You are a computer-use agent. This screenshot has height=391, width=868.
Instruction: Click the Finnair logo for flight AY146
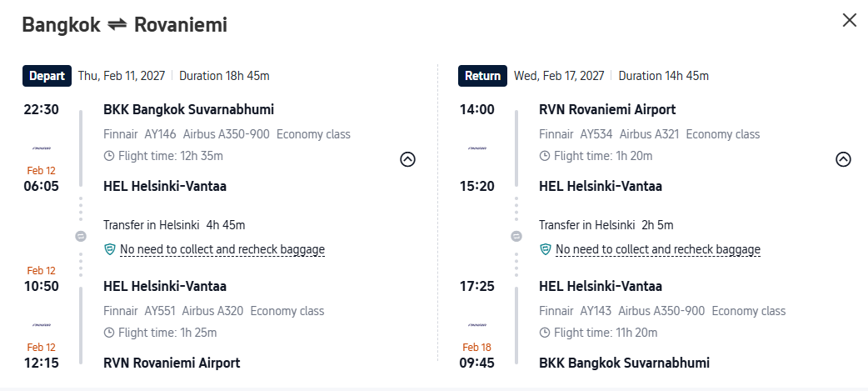(x=42, y=148)
